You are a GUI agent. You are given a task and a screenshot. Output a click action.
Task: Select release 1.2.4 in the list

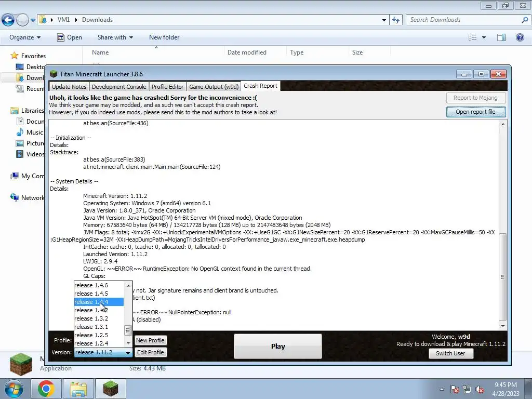click(99, 343)
